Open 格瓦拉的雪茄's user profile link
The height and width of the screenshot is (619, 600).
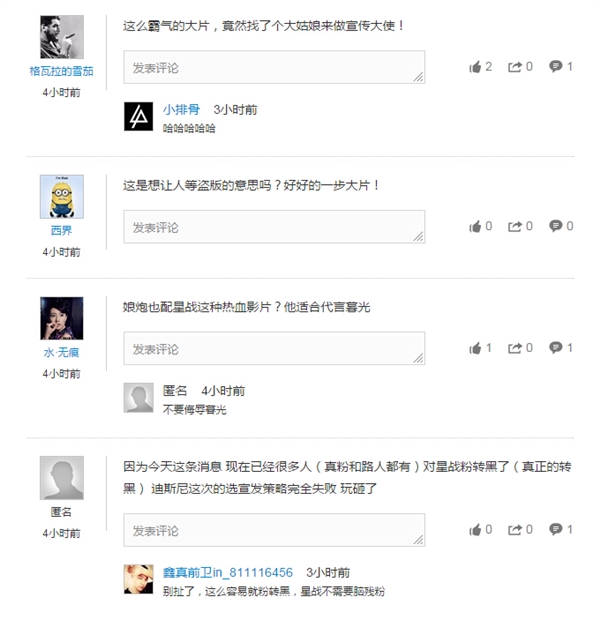pos(62,71)
